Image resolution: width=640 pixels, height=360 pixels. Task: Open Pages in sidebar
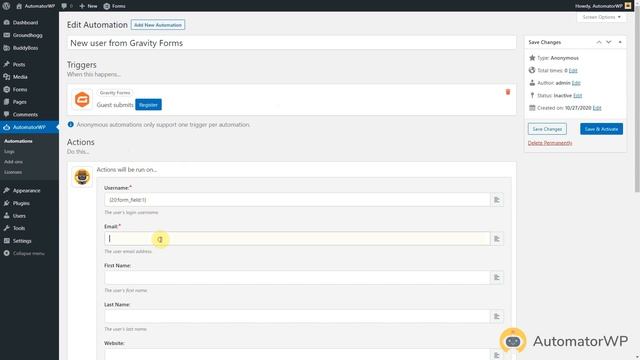pos(20,102)
